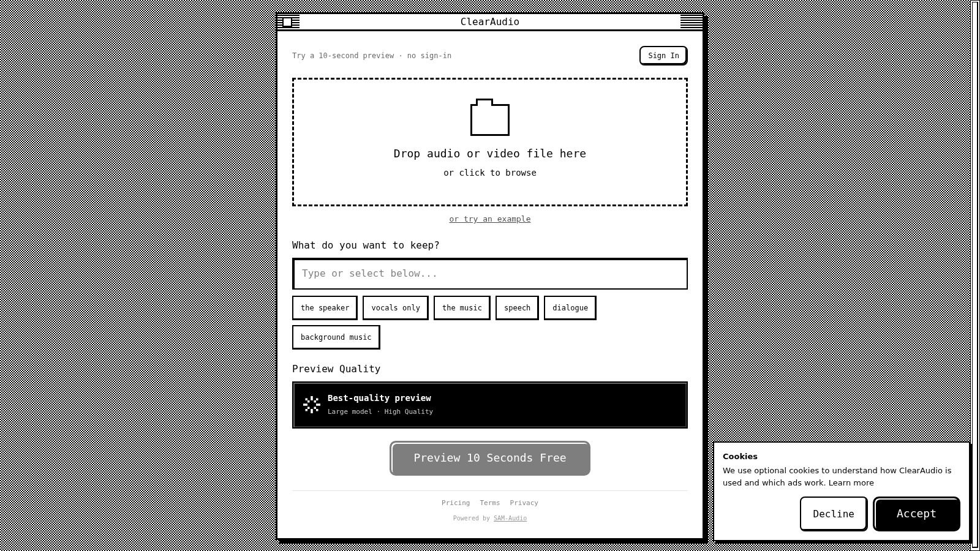Viewport: 980px width, 551px height.
Task: Click the 'Preview Quality' heading
Action: (x=336, y=369)
